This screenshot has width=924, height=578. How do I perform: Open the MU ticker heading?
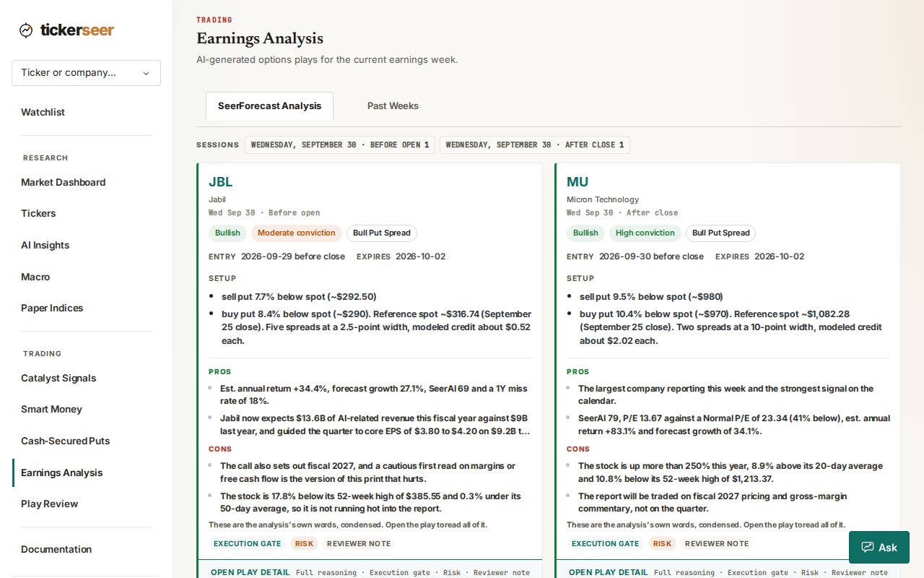click(577, 182)
